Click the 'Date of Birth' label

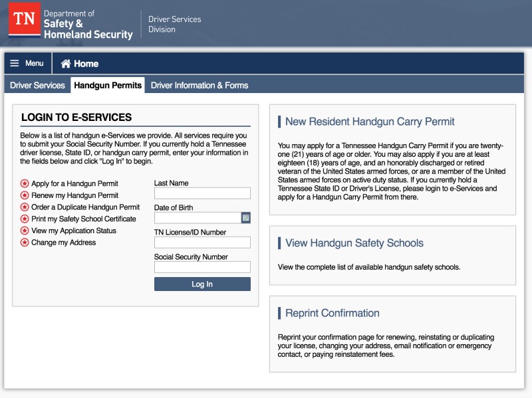pos(174,207)
